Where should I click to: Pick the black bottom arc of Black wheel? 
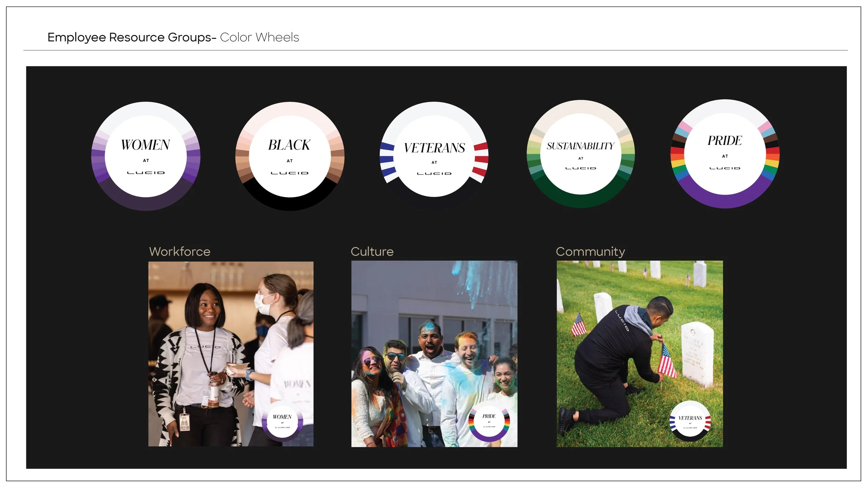point(290,204)
